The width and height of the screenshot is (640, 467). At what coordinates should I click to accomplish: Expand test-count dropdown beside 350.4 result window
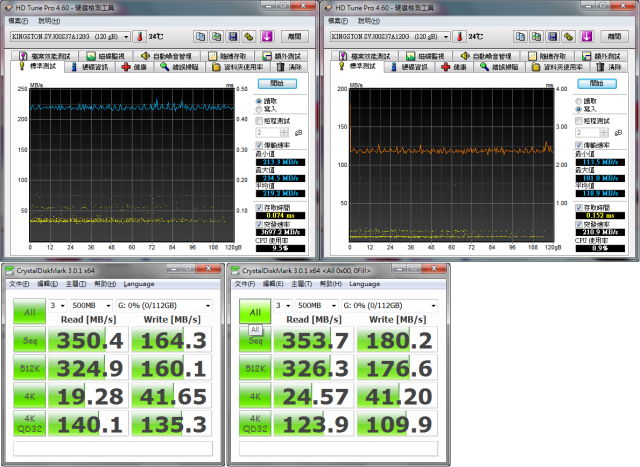click(62, 305)
